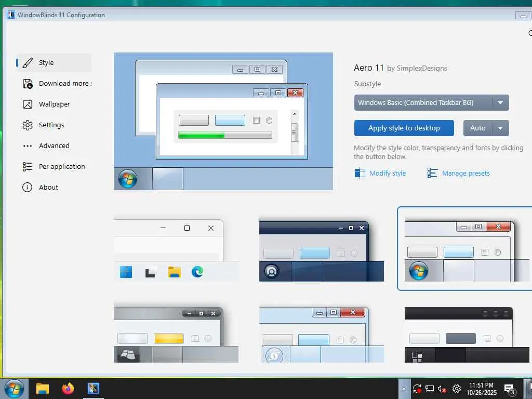The width and height of the screenshot is (532, 399).
Task: Click the gear tray icon
Action: point(457,389)
